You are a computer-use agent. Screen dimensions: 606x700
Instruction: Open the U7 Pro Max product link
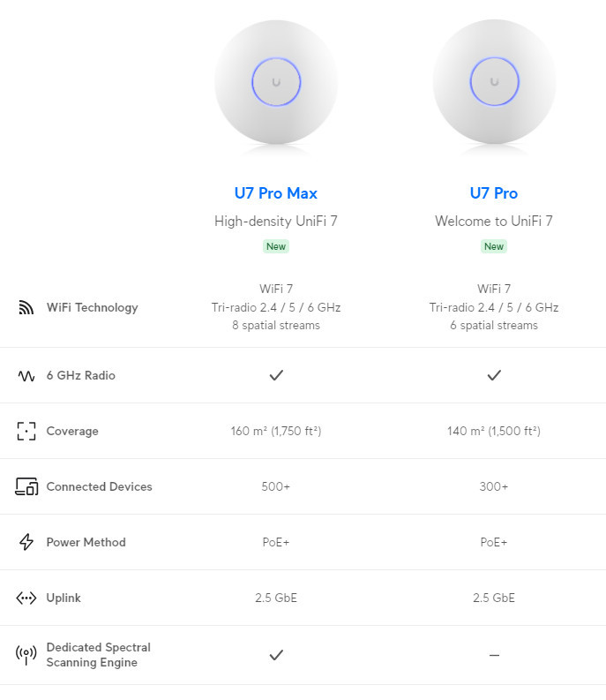(276, 193)
